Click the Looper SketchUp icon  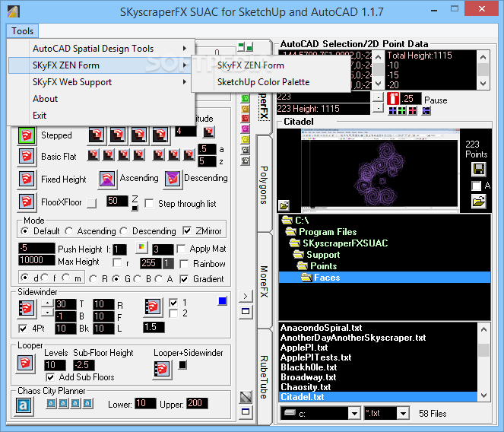point(25,363)
